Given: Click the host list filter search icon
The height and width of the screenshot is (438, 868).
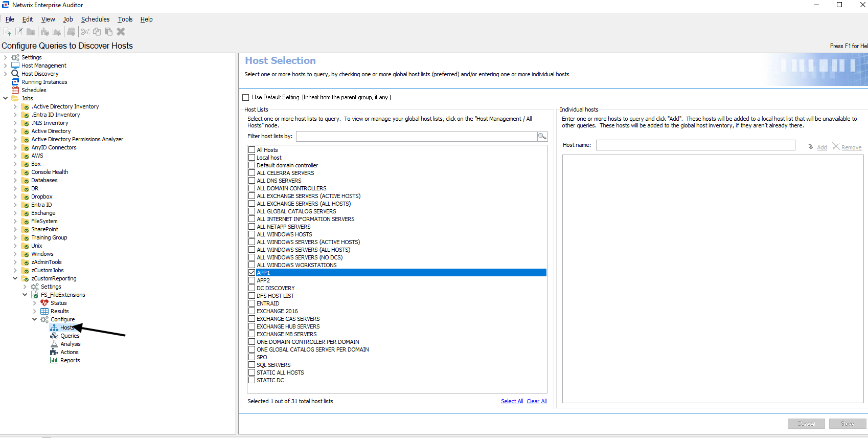Looking at the screenshot, I should (x=542, y=136).
